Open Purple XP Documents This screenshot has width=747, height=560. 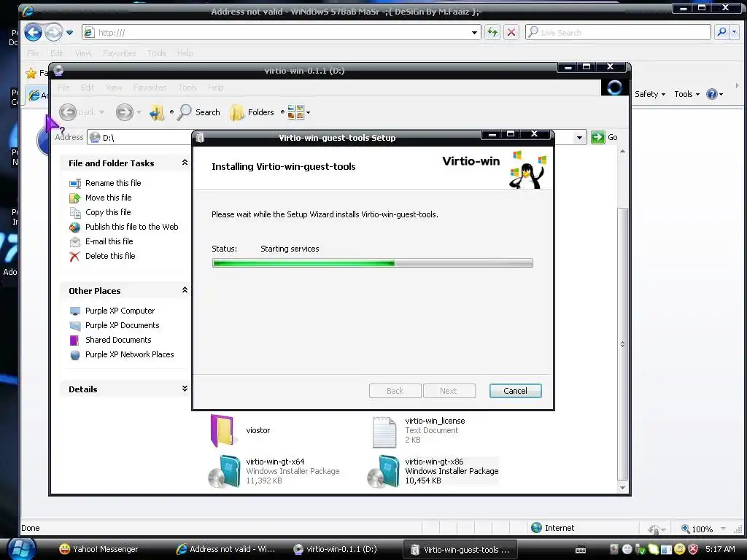[x=123, y=325]
